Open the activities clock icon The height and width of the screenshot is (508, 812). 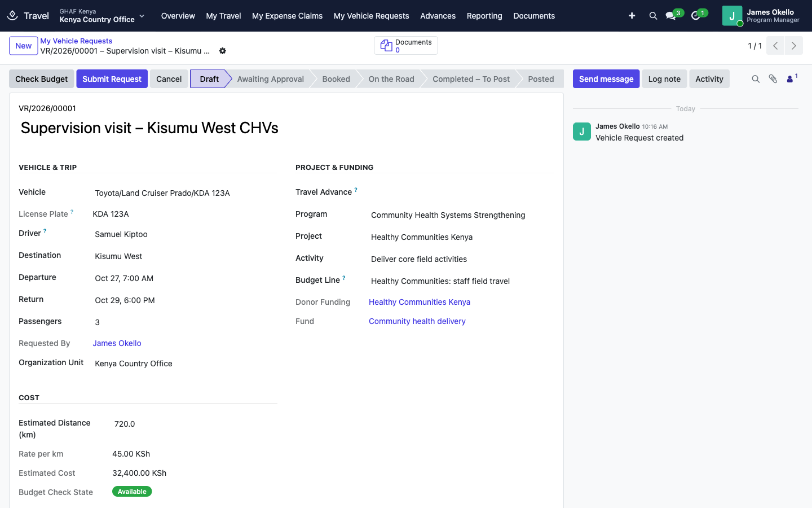tap(696, 16)
